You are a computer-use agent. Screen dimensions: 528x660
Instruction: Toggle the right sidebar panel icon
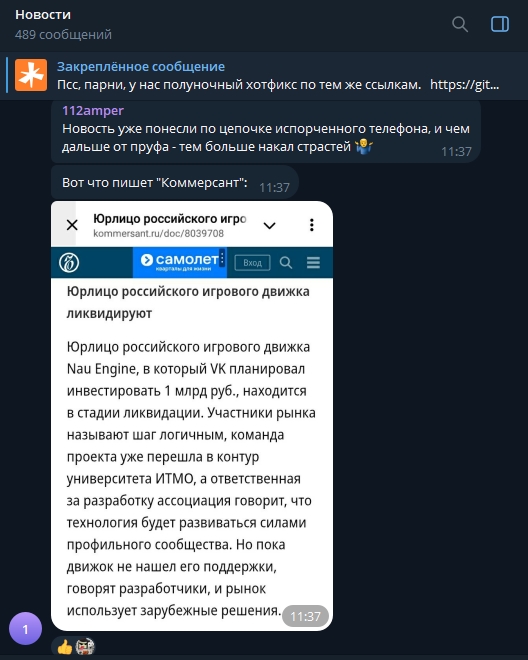(x=500, y=24)
